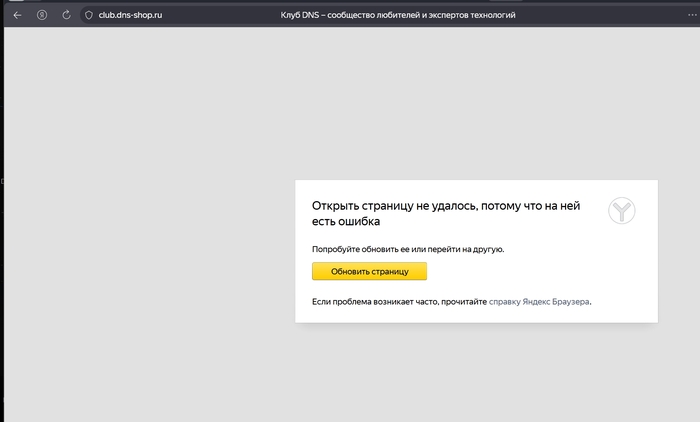Click the Yandex Browser logo in error card
Screen dimensions: 700x422
click(x=622, y=211)
